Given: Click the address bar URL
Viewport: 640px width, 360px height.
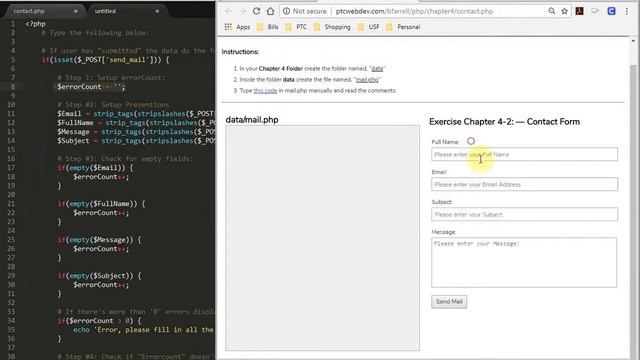Looking at the screenshot, I should coord(414,11).
